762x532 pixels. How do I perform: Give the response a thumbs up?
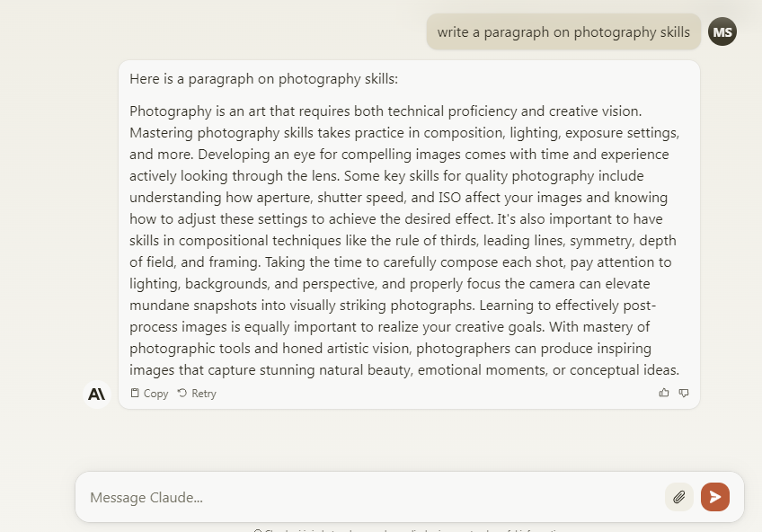click(664, 393)
